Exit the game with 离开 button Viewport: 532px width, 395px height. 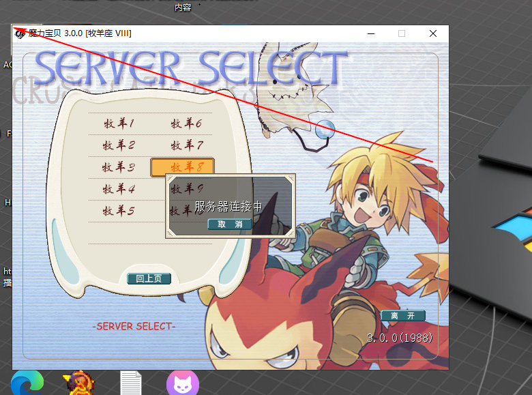402,316
